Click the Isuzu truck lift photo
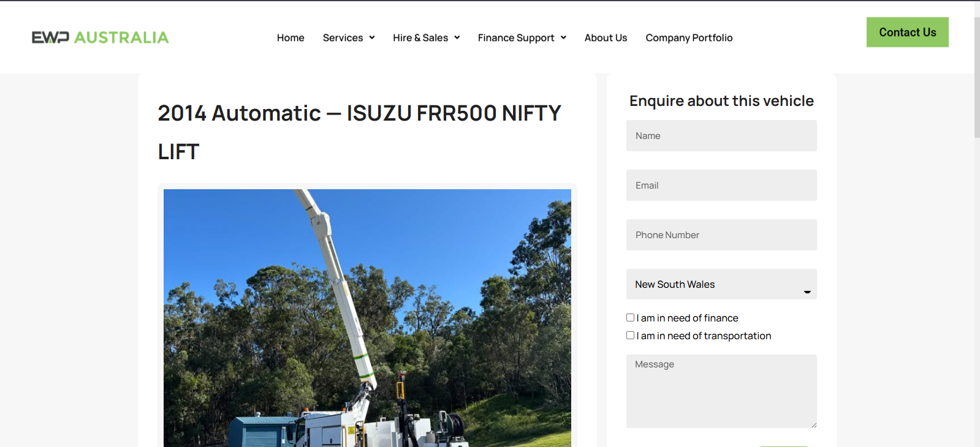This screenshot has height=447, width=980. pyautogui.click(x=367, y=318)
